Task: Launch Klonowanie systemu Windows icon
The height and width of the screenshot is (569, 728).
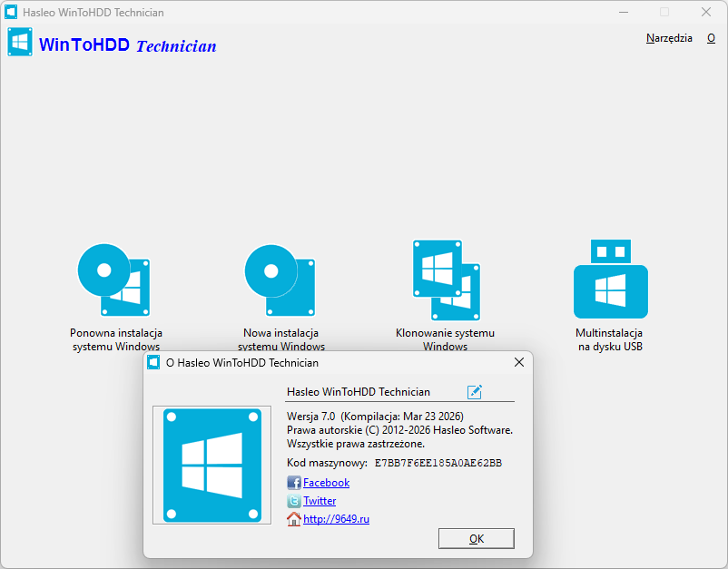Action: click(x=447, y=280)
